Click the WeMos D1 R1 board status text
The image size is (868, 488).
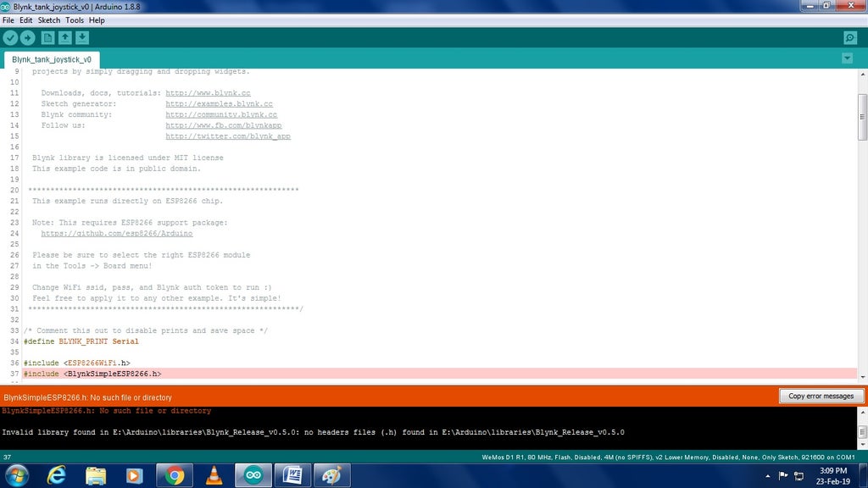pos(668,457)
